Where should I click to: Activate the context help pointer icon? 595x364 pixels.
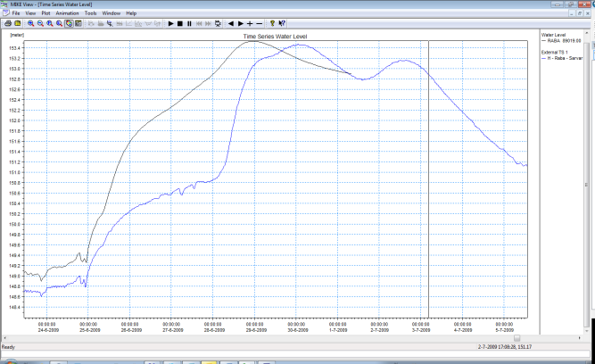pos(282,23)
